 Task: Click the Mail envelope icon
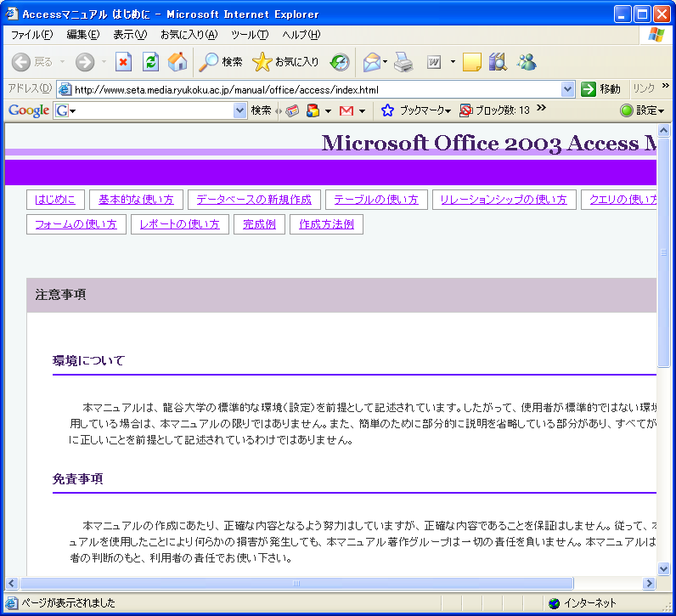click(x=372, y=63)
